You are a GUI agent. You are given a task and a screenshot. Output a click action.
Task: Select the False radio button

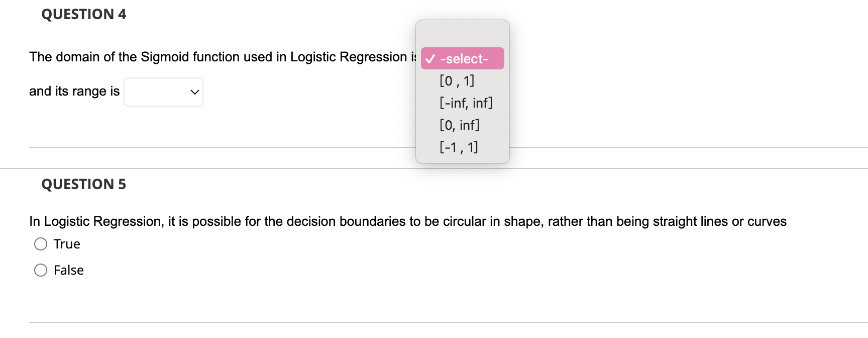point(40,270)
